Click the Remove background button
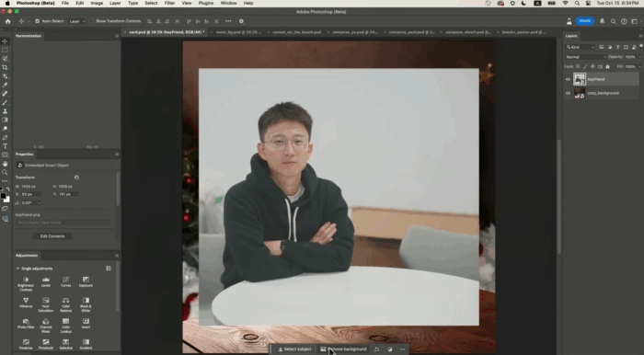The image size is (644, 355). coord(343,349)
